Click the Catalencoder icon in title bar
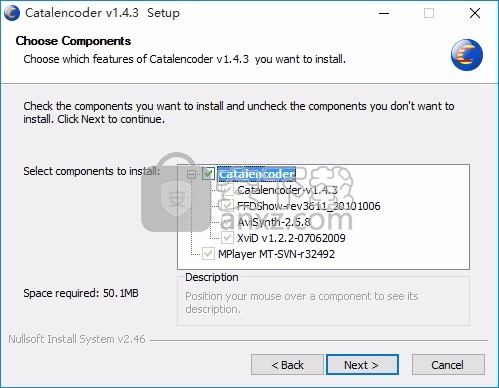This screenshot has height=388, width=499. [12, 13]
